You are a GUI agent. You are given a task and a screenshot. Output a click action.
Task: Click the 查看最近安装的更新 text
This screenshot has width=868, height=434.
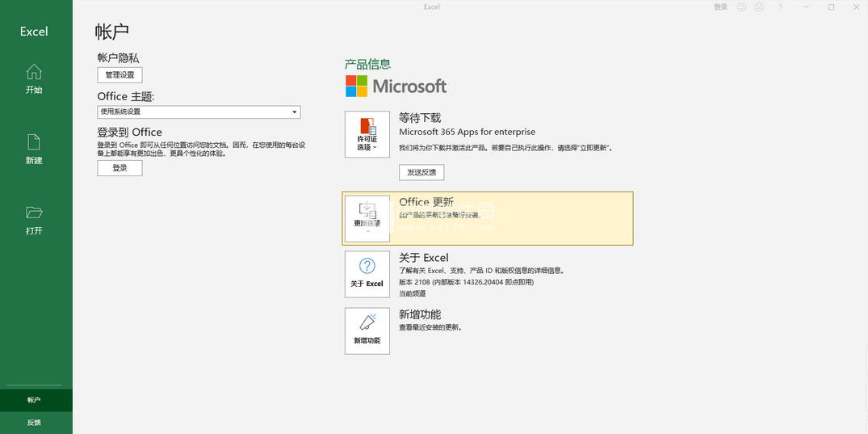click(430, 327)
